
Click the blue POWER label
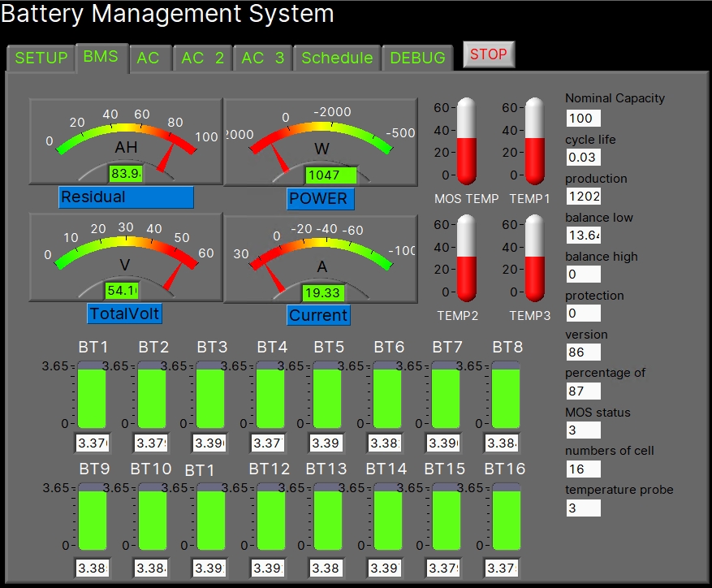coord(320,199)
